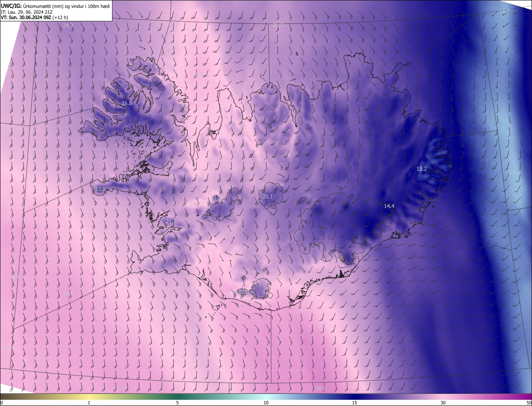
Task: Click the 36.4 value label
Action: pyautogui.click(x=320, y=389)
